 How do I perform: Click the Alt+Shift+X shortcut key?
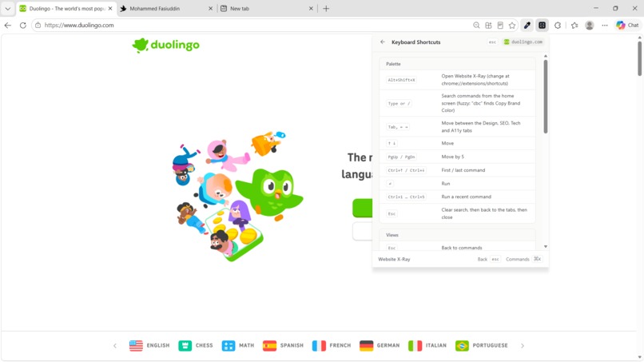(x=401, y=80)
